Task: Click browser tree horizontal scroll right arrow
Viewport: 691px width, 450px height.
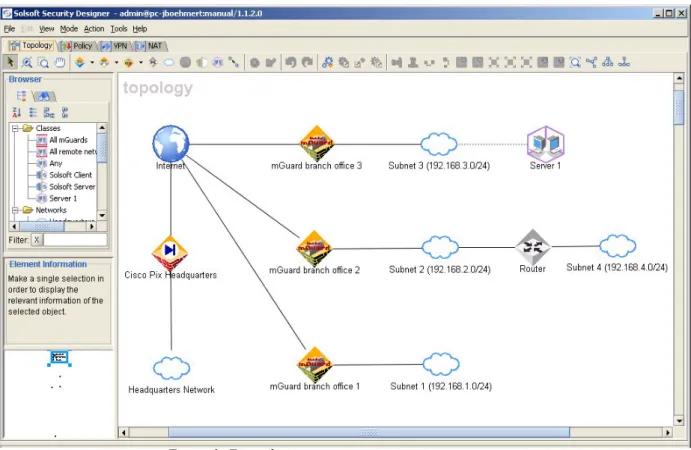Action: tap(92, 227)
